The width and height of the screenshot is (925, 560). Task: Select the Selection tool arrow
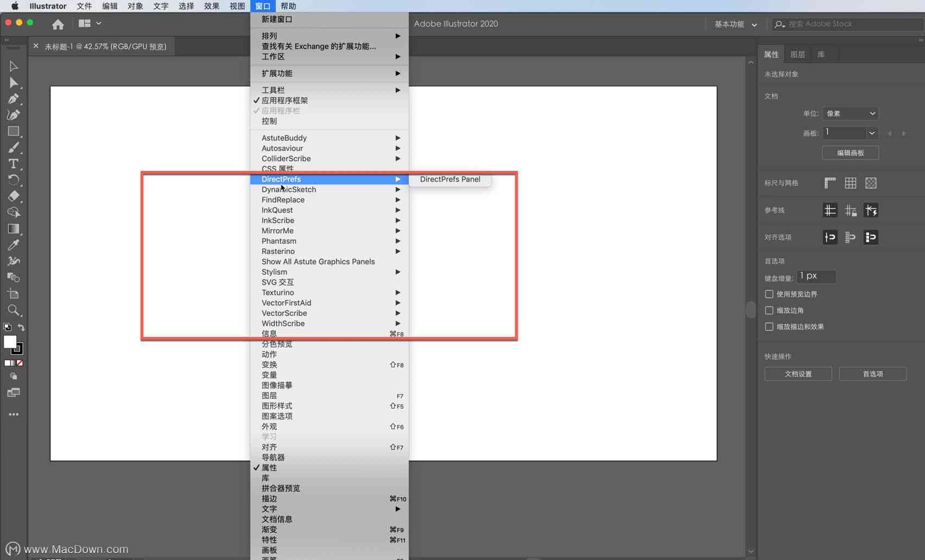(x=14, y=66)
